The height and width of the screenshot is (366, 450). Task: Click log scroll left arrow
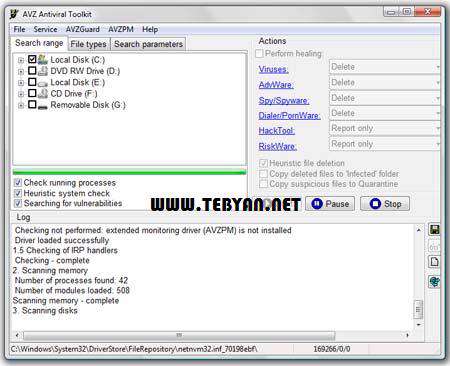point(17,335)
